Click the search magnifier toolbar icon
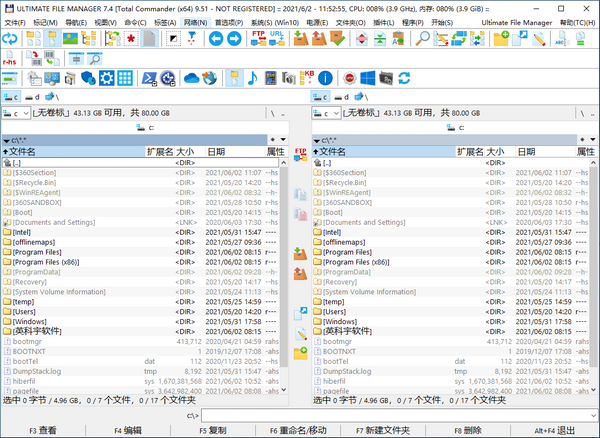600x438 pixels. 423,38
